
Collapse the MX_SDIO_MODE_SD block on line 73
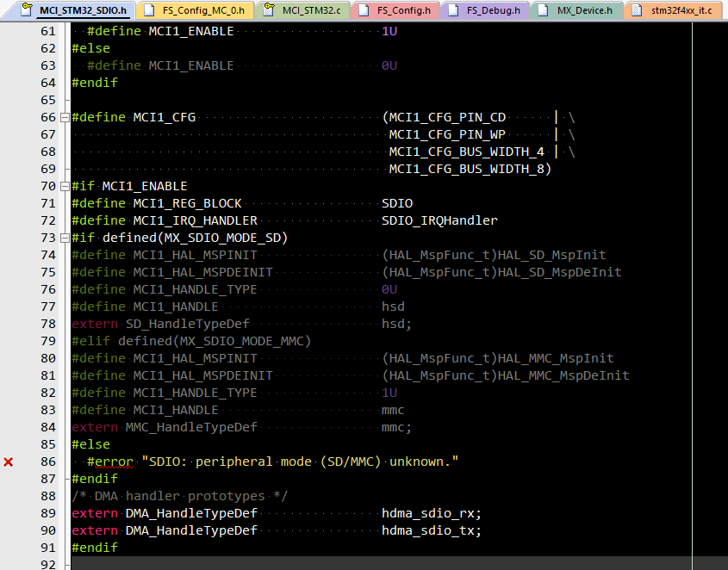pos(65,239)
